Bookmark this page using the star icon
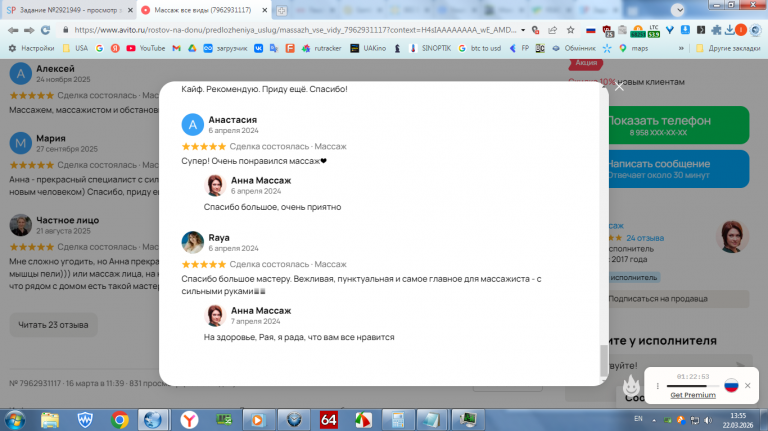768x431 pixels. click(571, 30)
